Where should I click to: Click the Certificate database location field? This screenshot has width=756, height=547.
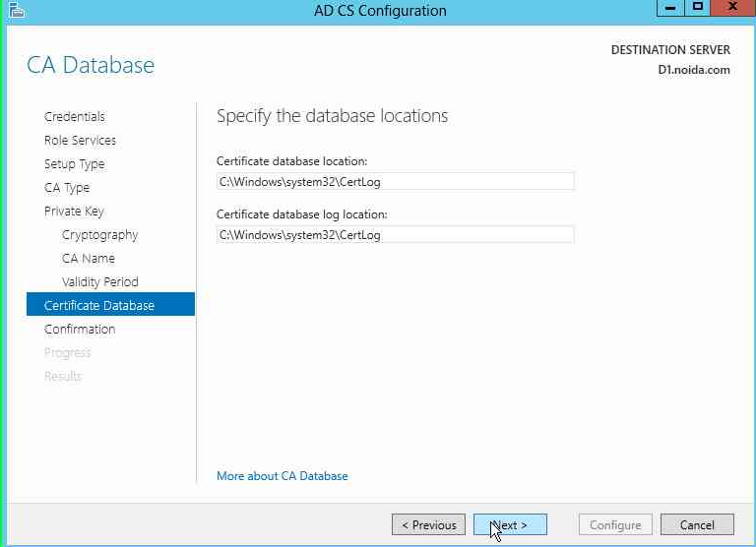pos(396,182)
